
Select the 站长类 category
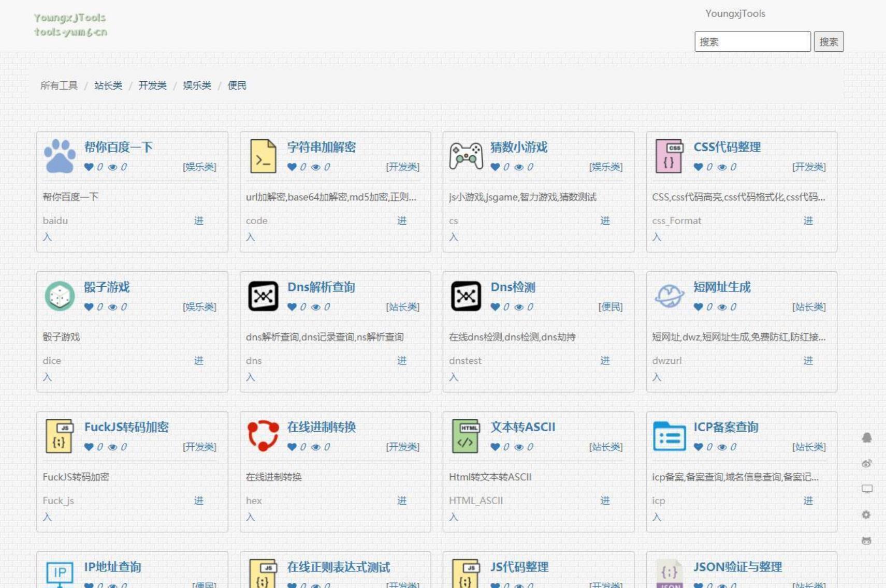tap(108, 85)
